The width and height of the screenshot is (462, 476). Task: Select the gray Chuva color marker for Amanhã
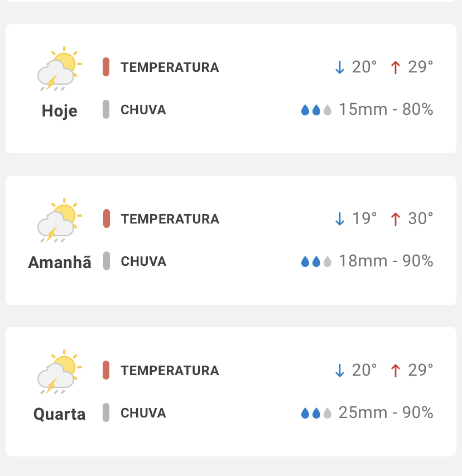click(x=106, y=261)
